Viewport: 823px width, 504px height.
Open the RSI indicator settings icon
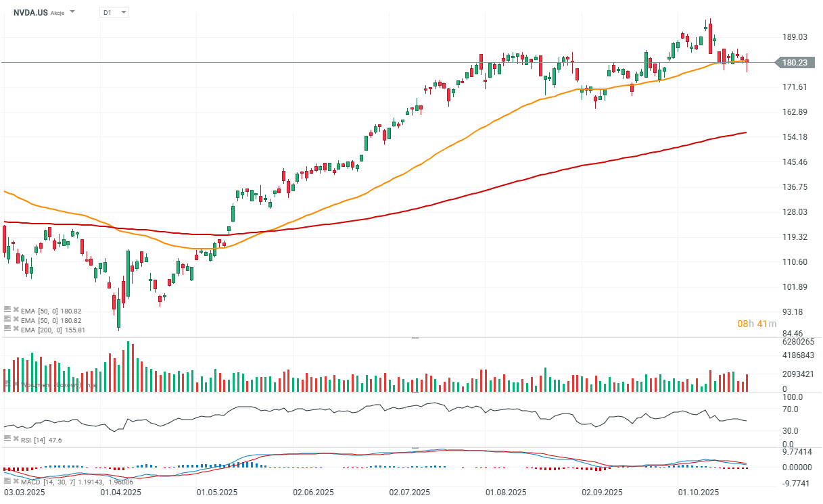(7, 440)
